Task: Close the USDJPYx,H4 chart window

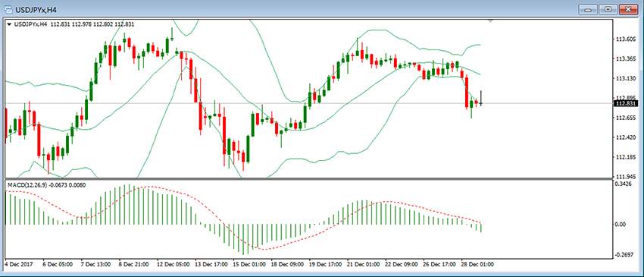Action: pyautogui.click(x=629, y=8)
